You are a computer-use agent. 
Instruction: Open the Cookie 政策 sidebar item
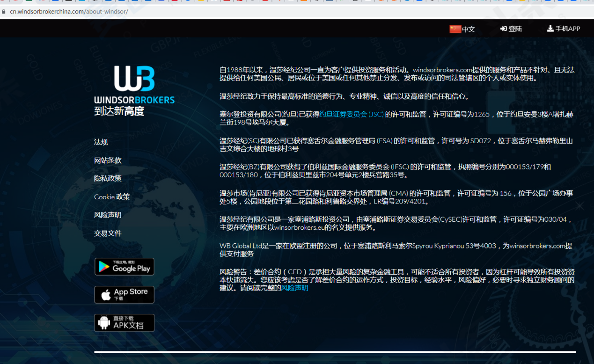[x=112, y=197]
